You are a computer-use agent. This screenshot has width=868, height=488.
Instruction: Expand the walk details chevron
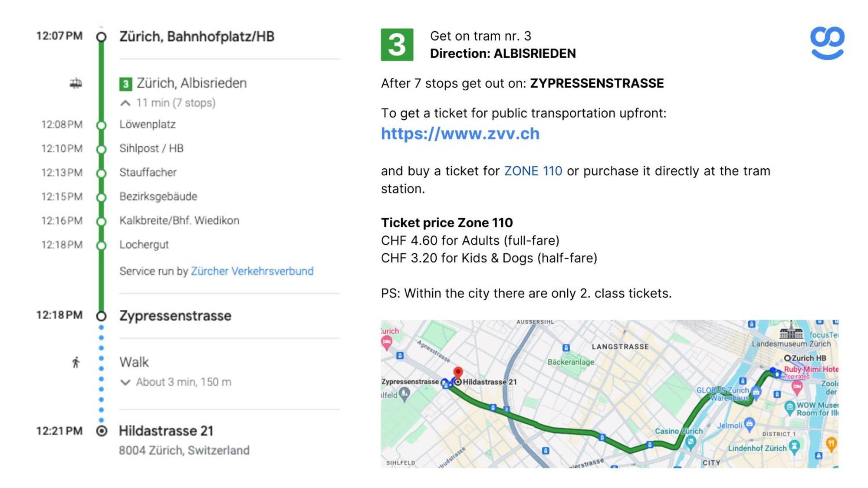125,382
